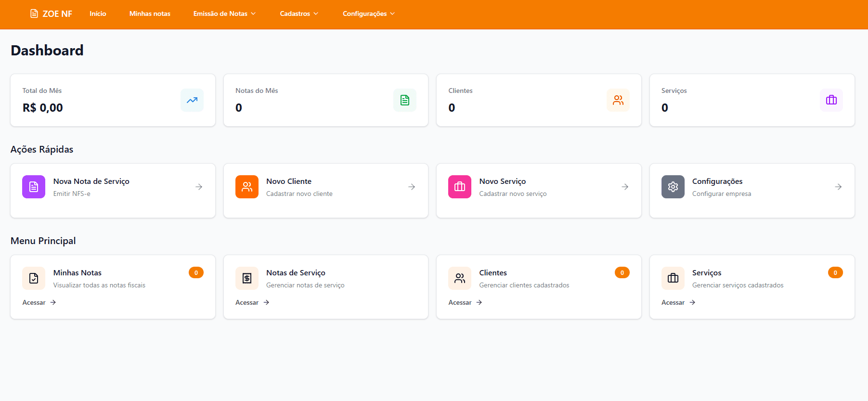The width and height of the screenshot is (868, 401).
Task: Click the purple briefcase icon in Serviços stat card
Action: [x=831, y=100]
